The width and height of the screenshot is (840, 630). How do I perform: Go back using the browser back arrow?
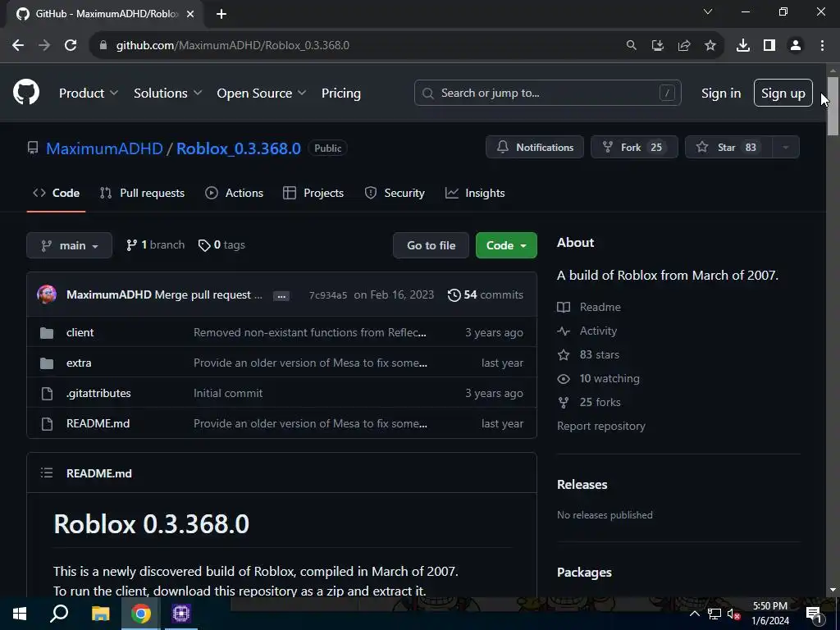[x=18, y=46]
